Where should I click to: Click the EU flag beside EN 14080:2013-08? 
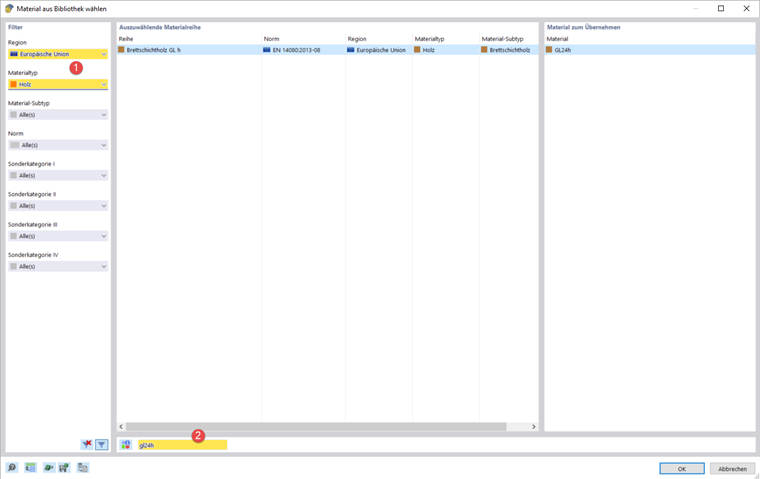(266, 49)
